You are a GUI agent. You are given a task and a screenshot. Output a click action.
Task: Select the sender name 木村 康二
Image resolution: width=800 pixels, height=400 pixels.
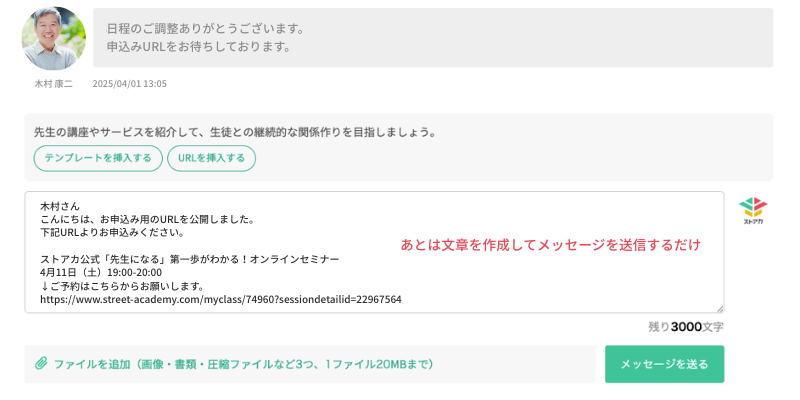click(x=54, y=84)
